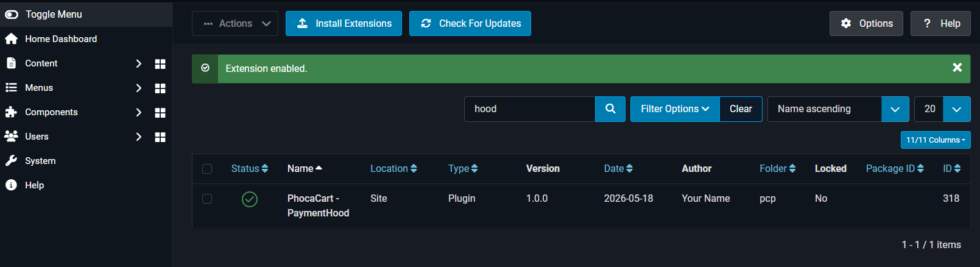Open the Components sidebar item
980x267 pixels.
pyautogui.click(x=51, y=112)
